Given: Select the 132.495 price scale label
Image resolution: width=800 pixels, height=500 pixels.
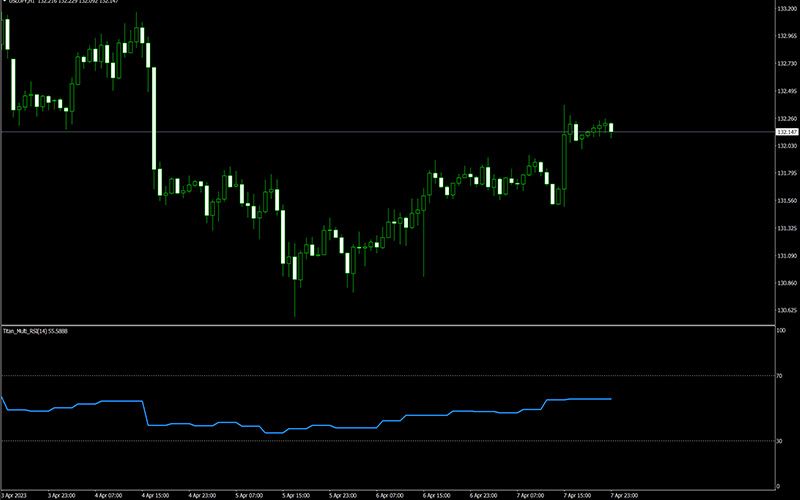Looking at the screenshot, I should [x=787, y=91].
